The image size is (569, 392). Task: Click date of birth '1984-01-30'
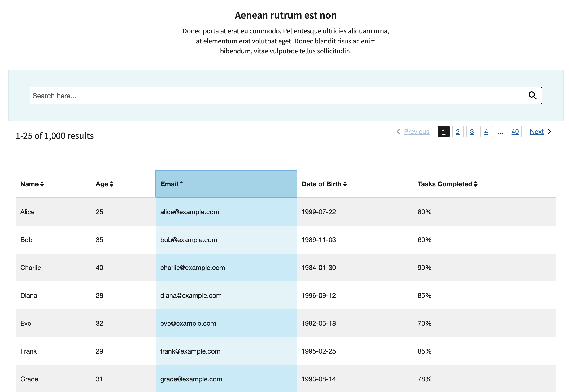pyautogui.click(x=319, y=268)
